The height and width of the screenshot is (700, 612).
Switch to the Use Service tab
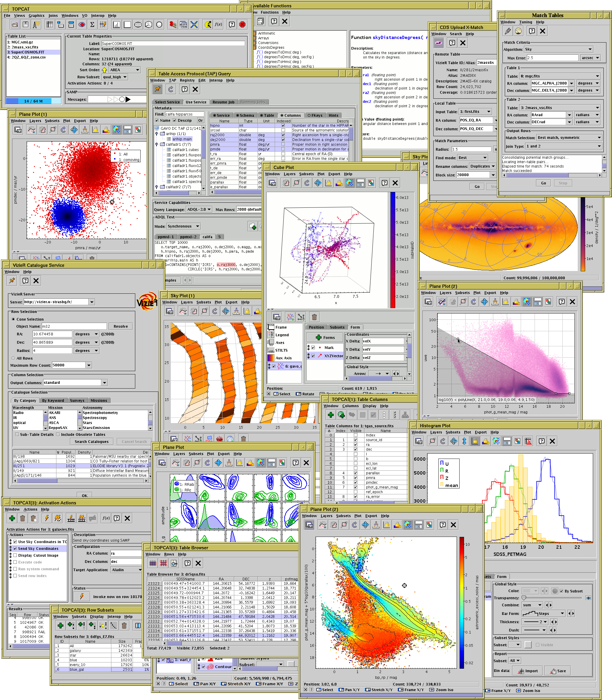point(196,102)
